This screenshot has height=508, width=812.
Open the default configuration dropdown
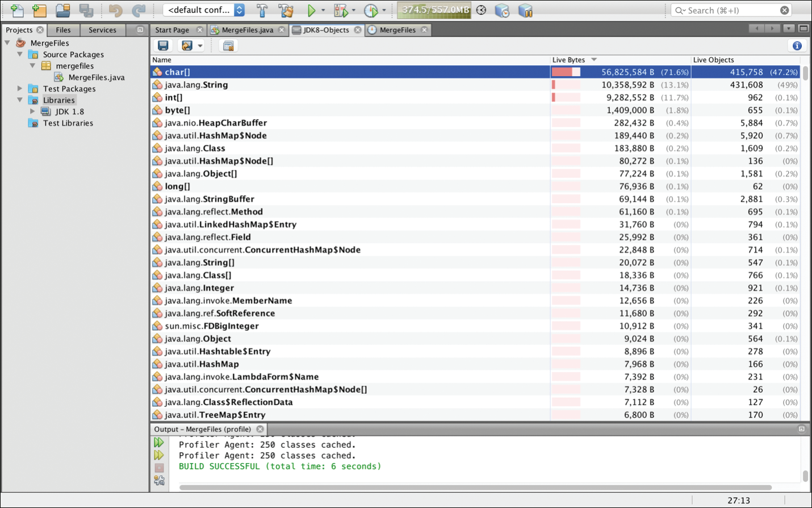204,10
